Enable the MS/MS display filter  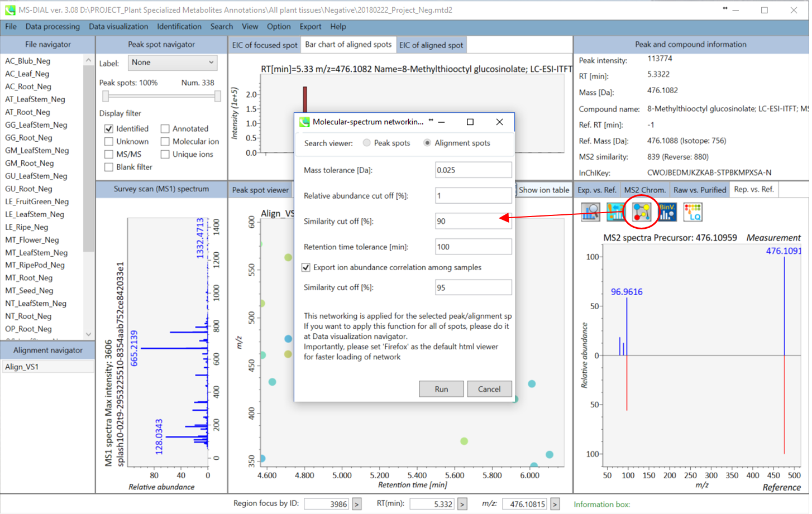coord(109,155)
